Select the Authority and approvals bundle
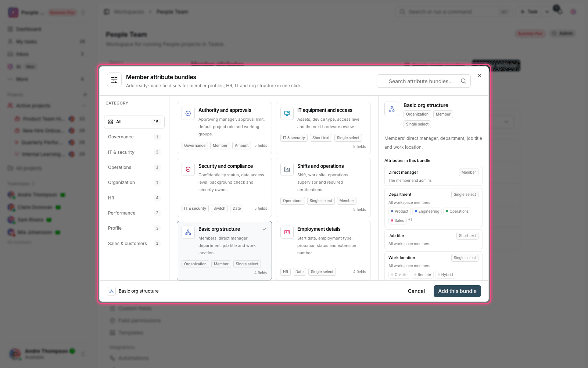Screen dimensions: 588x368 point(224,128)
